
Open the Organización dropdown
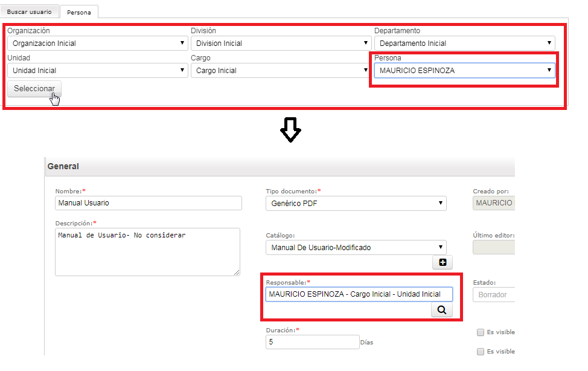click(98, 43)
